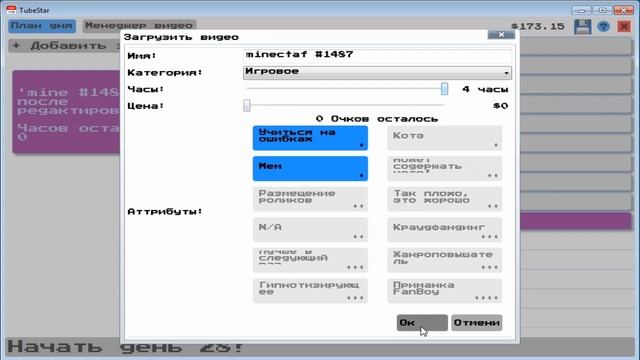Click the TubeStar app icon in title bar
This screenshot has height=360, width=640.
[x=11, y=10]
